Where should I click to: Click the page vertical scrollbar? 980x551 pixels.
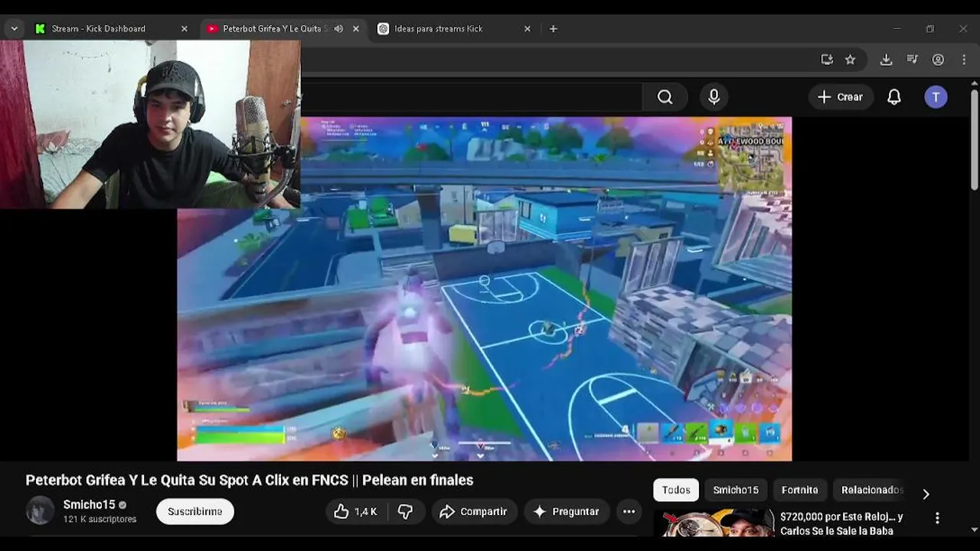(974, 142)
